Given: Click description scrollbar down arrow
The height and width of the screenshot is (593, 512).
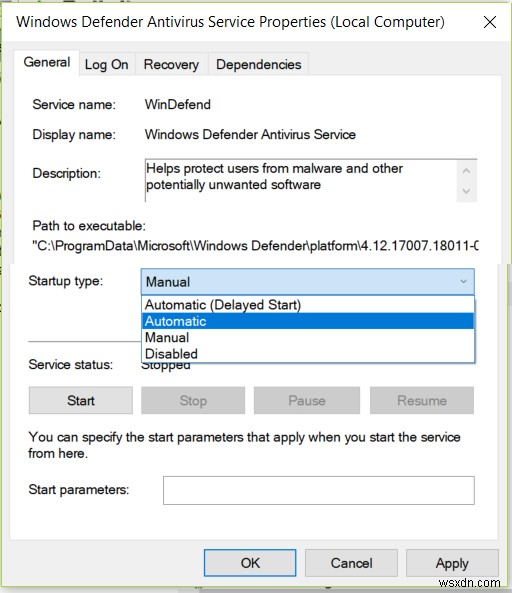Looking at the screenshot, I should pyautogui.click(x=466, y=191).
